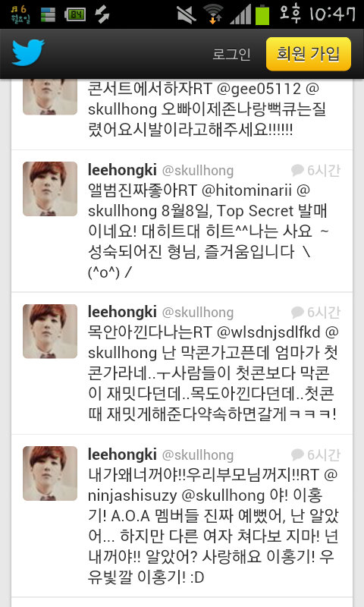
Task: Tap the Twitter bird logo
Action: click(28, 53)
